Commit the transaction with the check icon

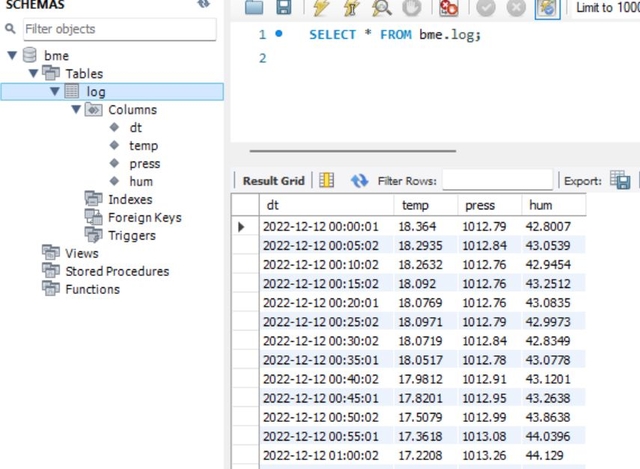(x=486, y=7)
